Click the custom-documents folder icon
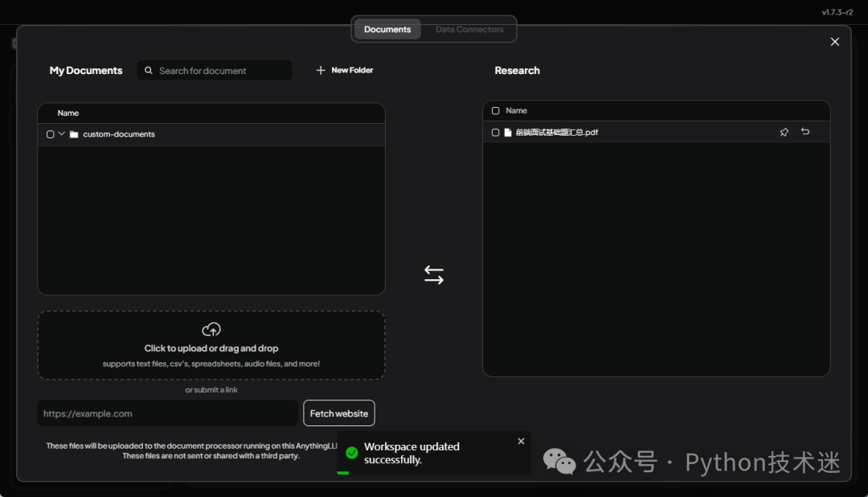Viewport: 868px width, 497px height. [74, 134]
